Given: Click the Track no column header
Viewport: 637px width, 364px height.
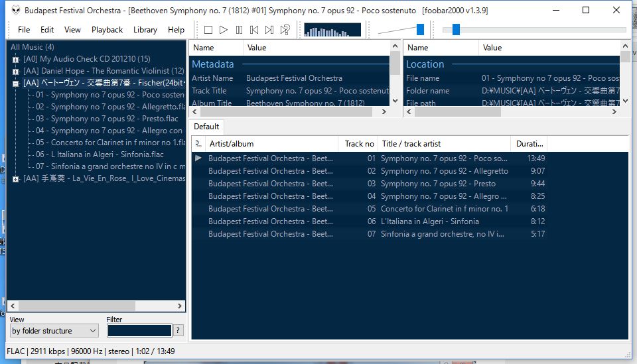Looking at the screenshot, I should (358, 144).
